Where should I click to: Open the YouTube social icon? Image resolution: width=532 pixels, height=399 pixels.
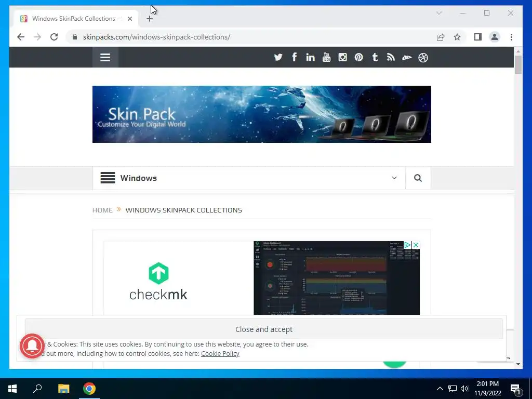pyautogui.click(x=326, y=57)
